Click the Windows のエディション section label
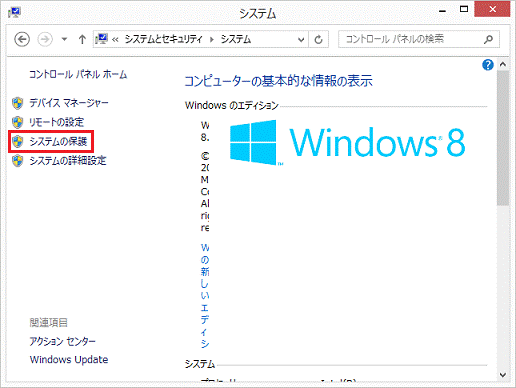Image resolution: width=516 pixels, height=388 pixels. 232,105
